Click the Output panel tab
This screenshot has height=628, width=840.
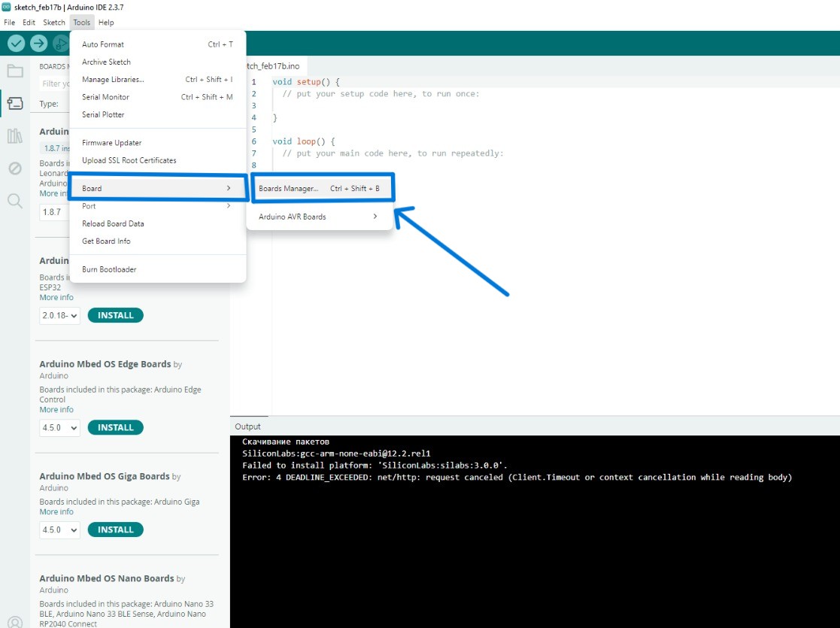[247, 426]
